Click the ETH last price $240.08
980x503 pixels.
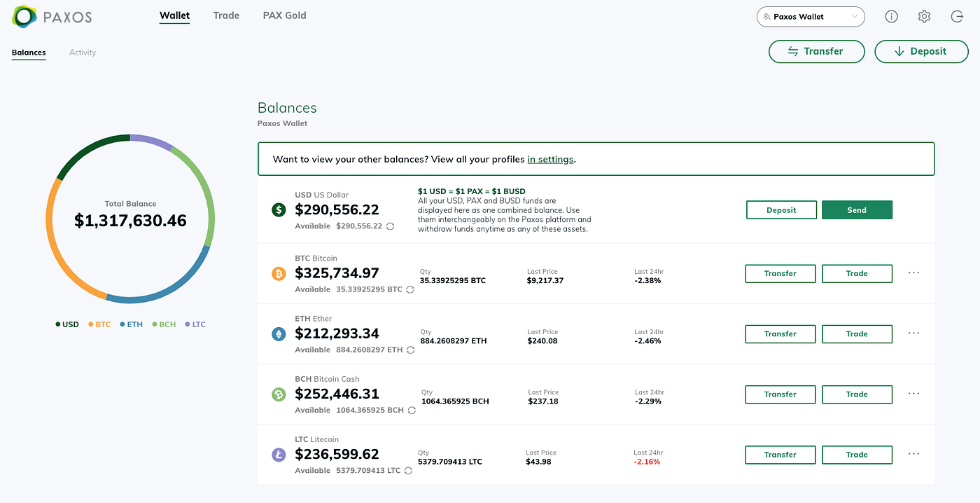(542, 340)
